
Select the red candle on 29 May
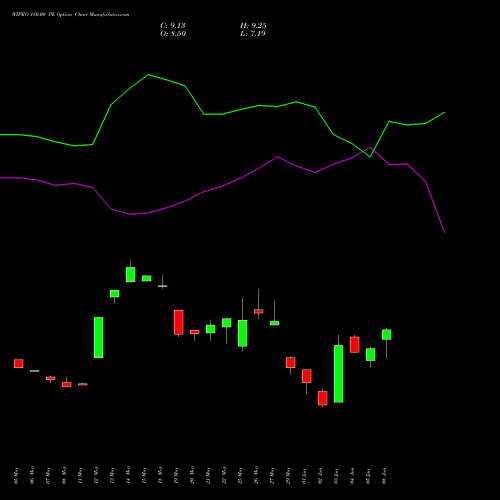[291, 362]
